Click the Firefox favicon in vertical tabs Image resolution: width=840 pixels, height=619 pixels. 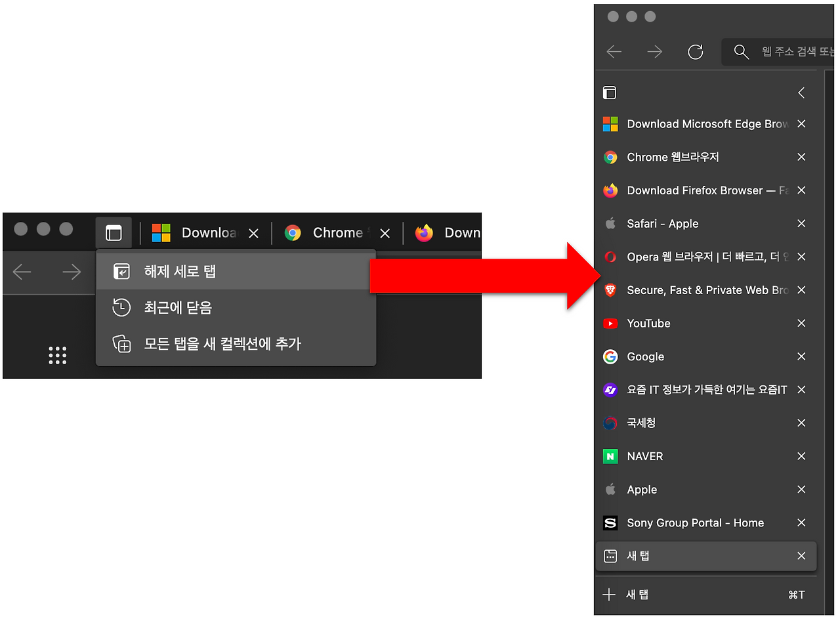pos(610,190)
